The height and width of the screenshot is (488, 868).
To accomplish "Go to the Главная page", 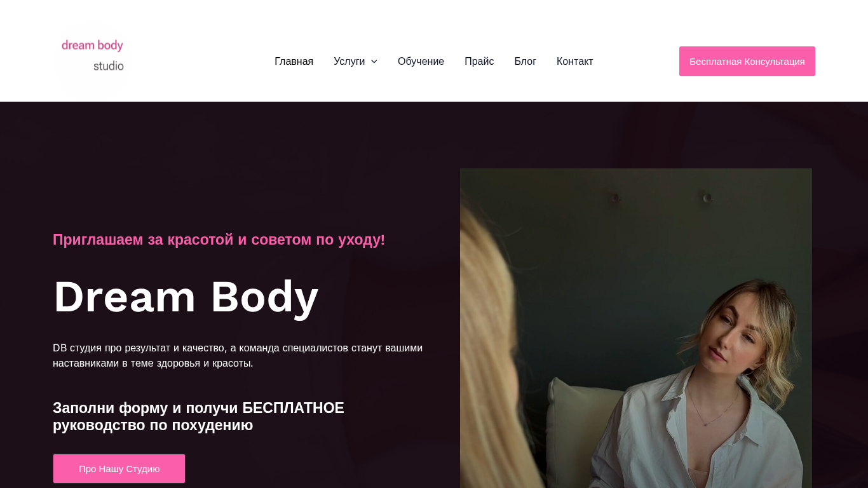I will [x=294, y=62].
